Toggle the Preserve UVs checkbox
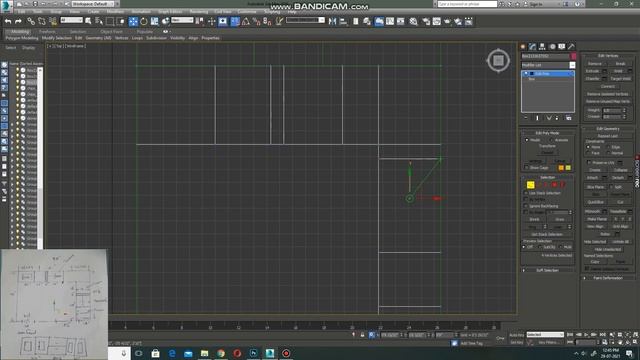This screenshot has width=640, height=360. (x=589, y=162)
